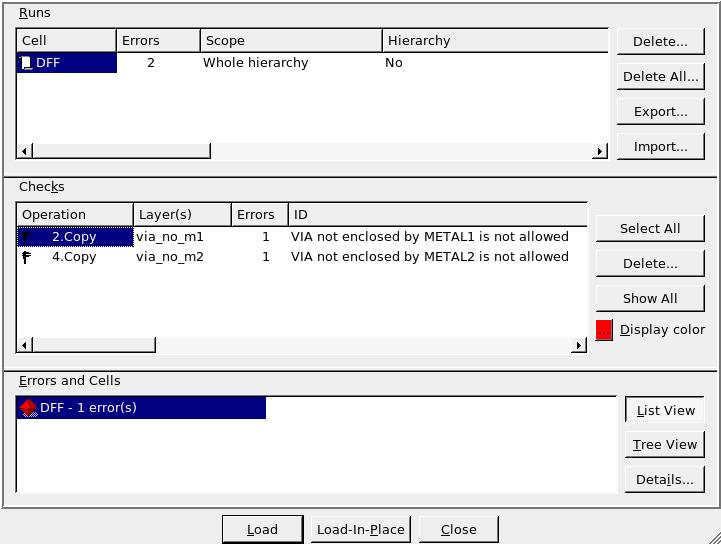Click the resize grip at window corner
Viewport: 721px width, 544px height.
(x=712, y=536)
